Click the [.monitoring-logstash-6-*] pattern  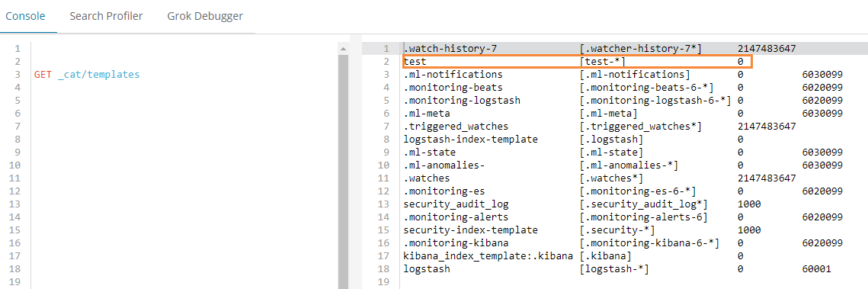(655, 100)
